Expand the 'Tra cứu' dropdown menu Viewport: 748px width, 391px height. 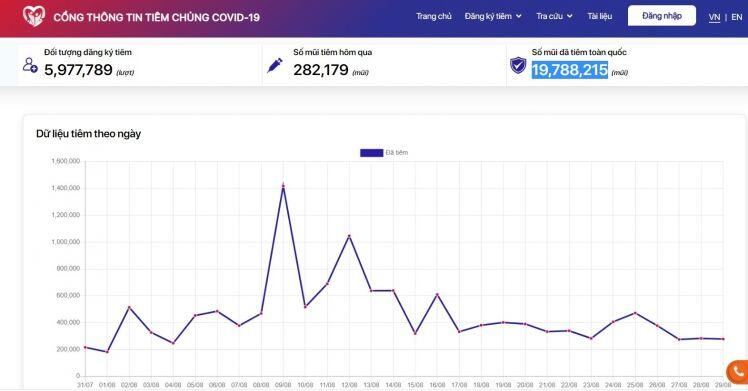554,16
